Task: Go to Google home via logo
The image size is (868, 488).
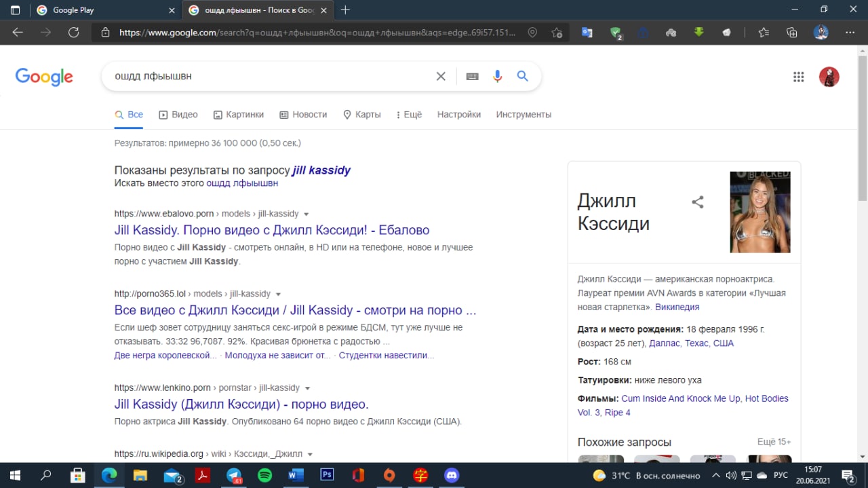Action: [x=44, y=77]
